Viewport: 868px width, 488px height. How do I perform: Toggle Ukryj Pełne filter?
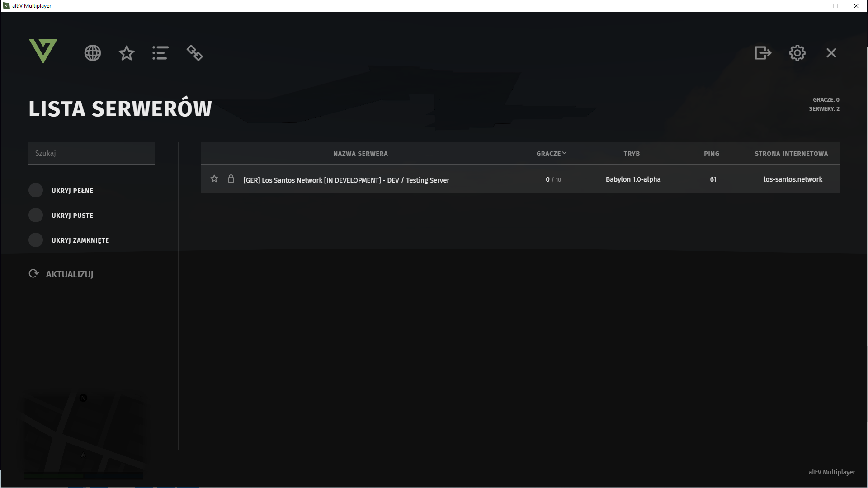[x=36, y=191]
